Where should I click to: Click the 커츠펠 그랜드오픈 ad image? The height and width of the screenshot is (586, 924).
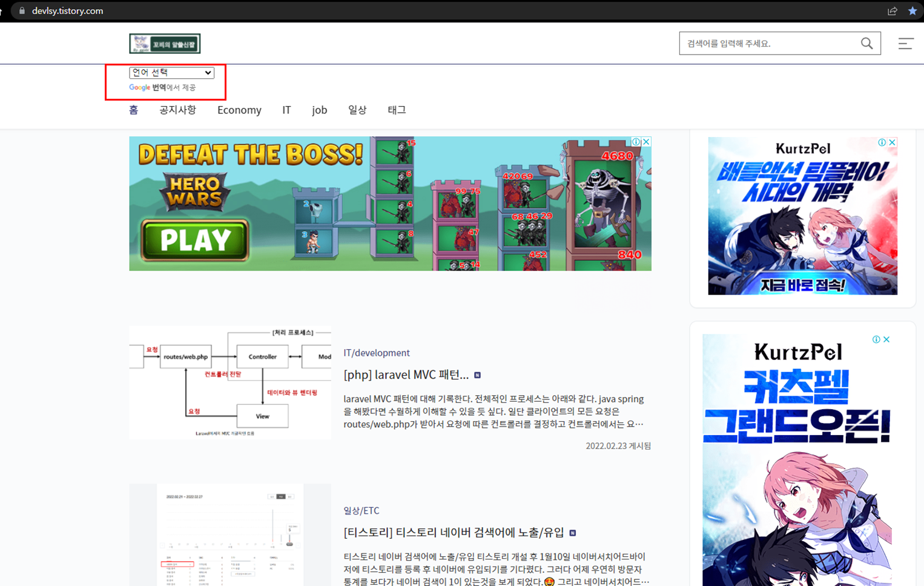pyautogui.click(x=797, y=460)
